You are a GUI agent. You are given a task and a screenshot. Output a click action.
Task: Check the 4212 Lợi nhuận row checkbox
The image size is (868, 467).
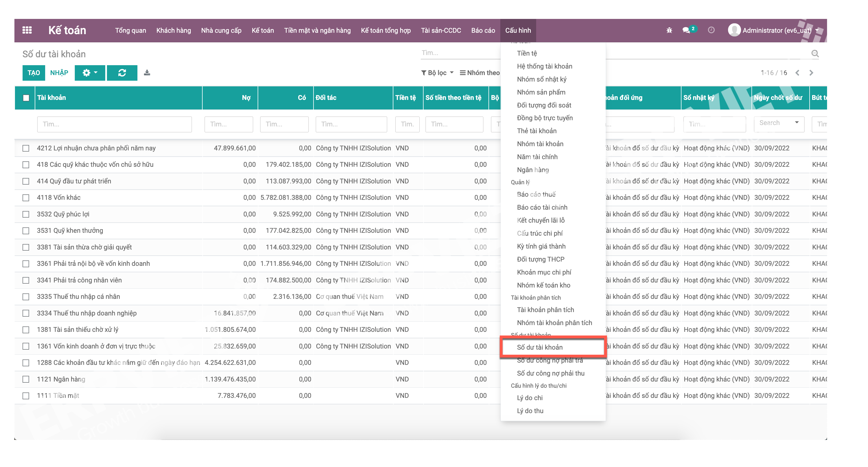tap(26, 148)
